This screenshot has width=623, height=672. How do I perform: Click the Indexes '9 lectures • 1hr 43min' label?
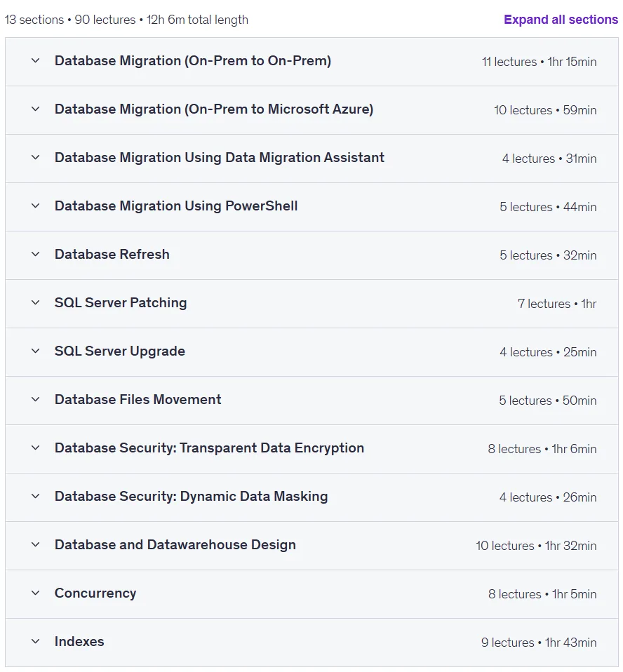pyautogui.click(x=539, y=643)
